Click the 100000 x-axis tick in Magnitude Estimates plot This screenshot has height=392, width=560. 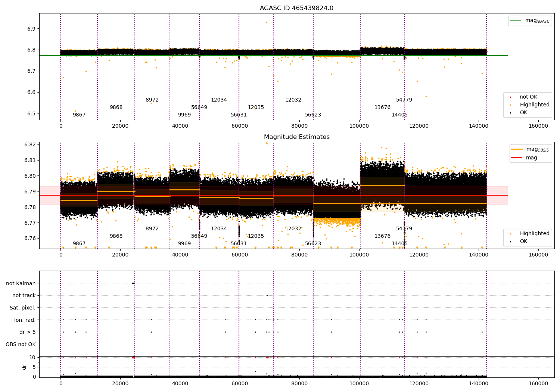pyautogui.click(x=359, y=255)
